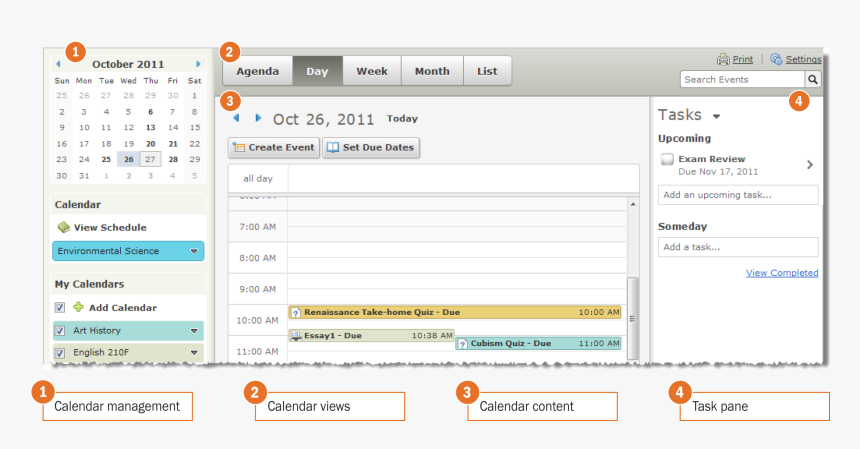Click the Set Due Dates button
This screenshot has width=860, height=449.
coord(371,147)
